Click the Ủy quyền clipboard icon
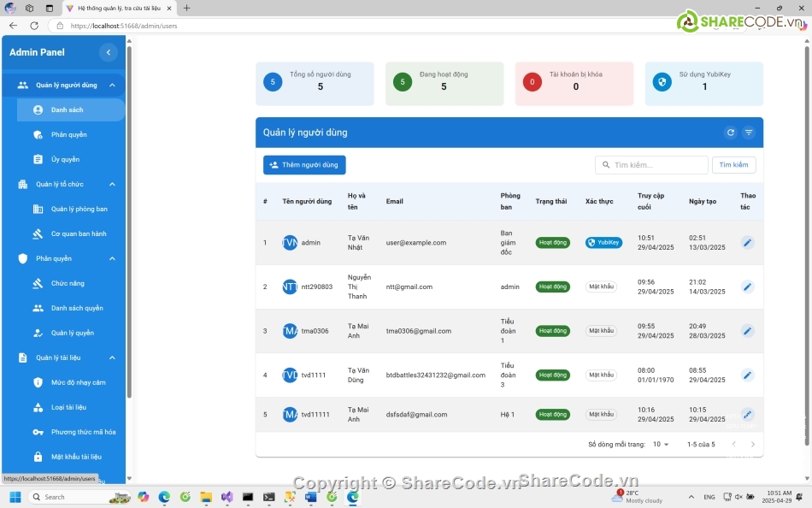Image resolution: width=812 pixels, height=508 pixels. tap(38, 160)
